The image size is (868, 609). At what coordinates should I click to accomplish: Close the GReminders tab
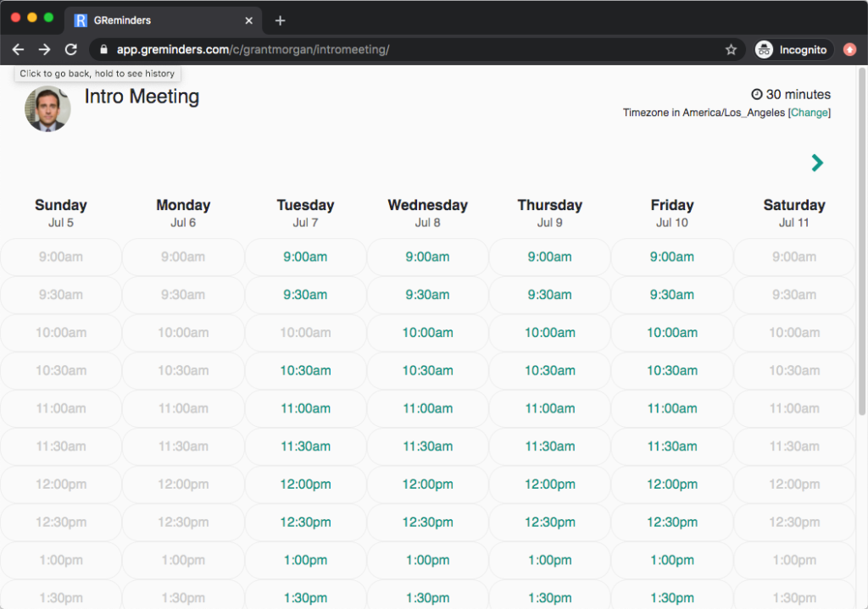(x=248, y=20)
